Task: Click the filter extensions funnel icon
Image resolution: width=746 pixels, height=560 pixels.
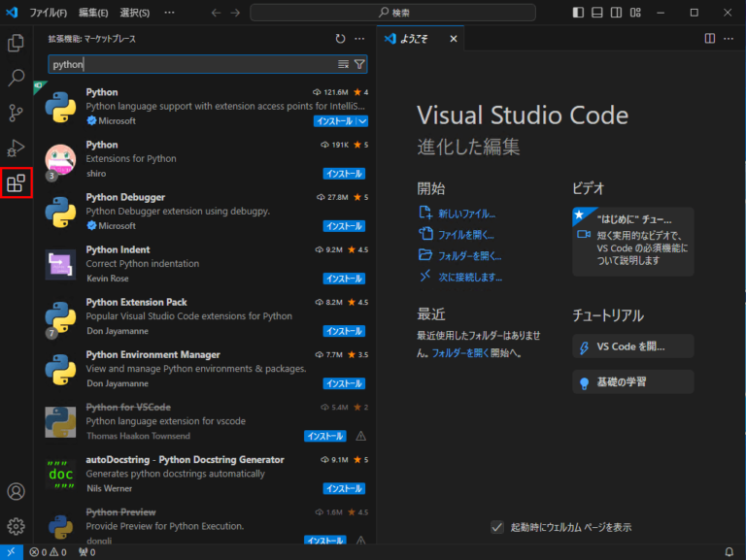Action: 359,64
